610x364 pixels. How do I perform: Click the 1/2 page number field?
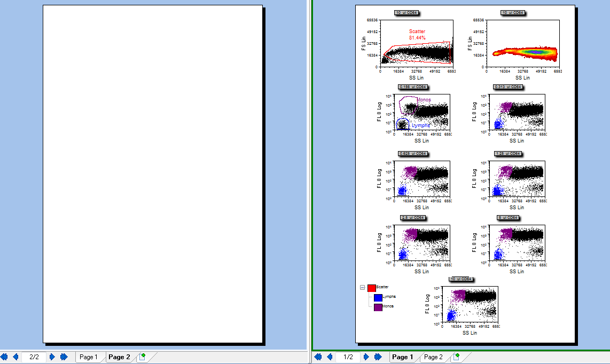pyautogui.click(x=348, y=357)
